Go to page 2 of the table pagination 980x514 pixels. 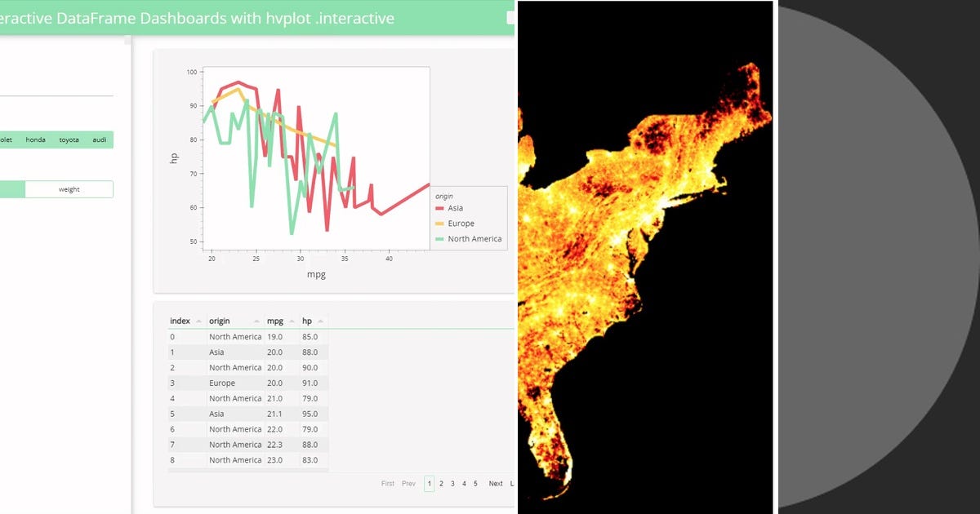click(441, 483)
